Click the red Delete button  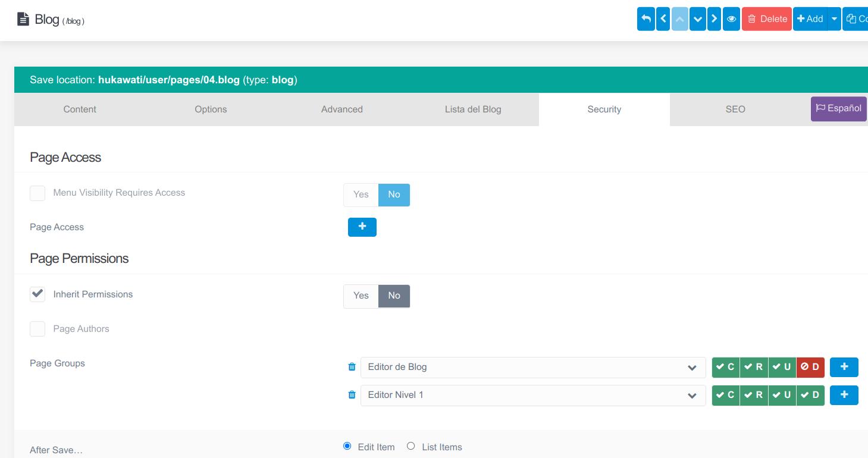click(x=767, y=19)
